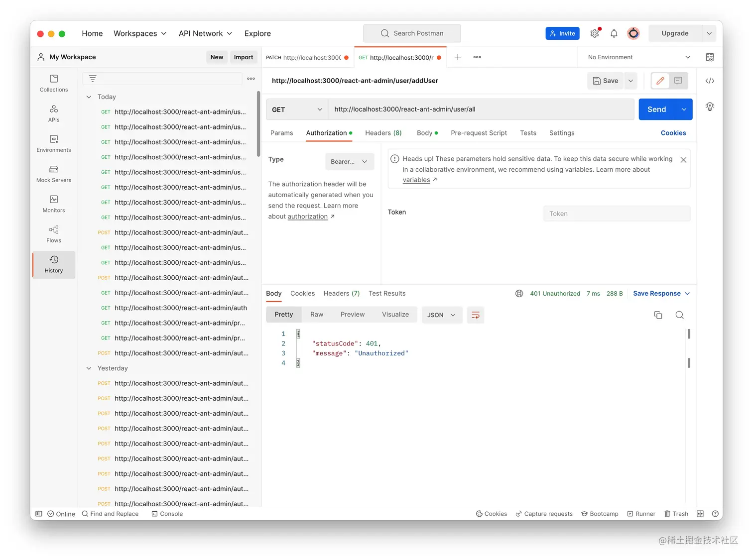Switch to the Params tab
753x560 pixels.
282,133
